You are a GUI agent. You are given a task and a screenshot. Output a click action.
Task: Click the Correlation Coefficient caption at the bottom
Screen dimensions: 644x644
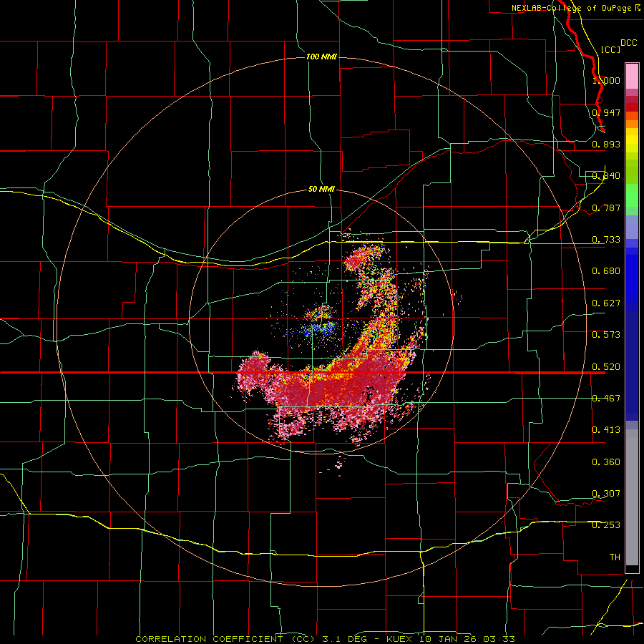pyautogui.click(x=326, y=639)
